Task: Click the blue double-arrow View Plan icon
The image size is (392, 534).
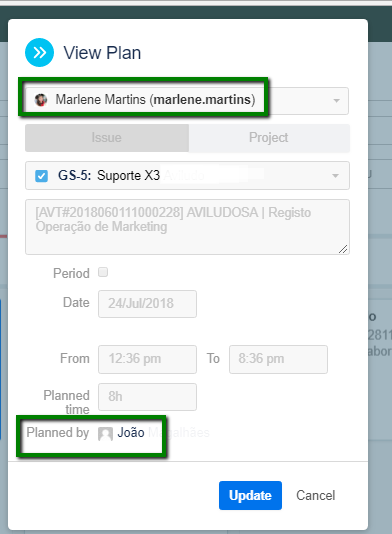Action: pyautogui.click(x=40, y=52)
